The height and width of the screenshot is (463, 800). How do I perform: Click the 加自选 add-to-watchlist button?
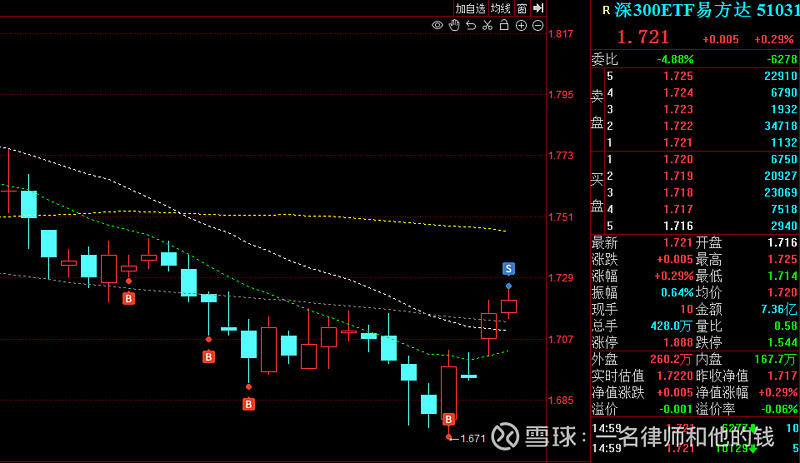pos(470,9)
